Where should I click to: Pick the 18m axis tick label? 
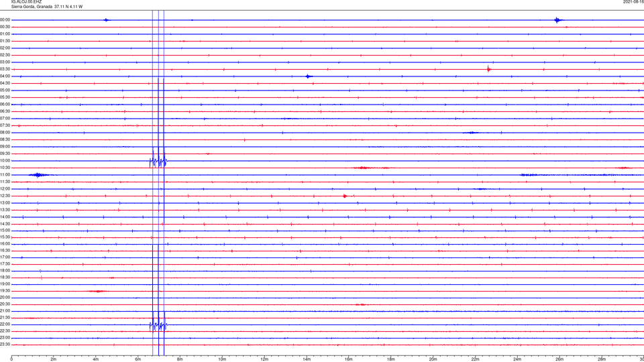[x=391, y=359]
